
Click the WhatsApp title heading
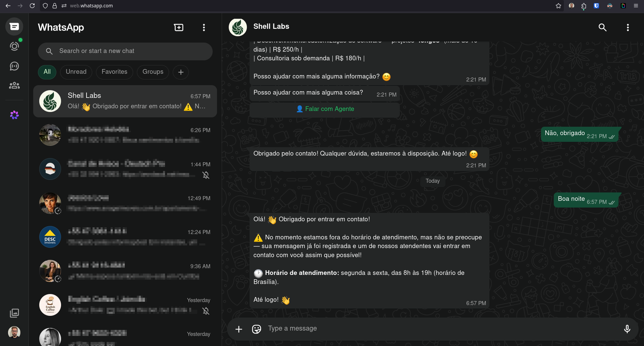[x=61, y=27]
